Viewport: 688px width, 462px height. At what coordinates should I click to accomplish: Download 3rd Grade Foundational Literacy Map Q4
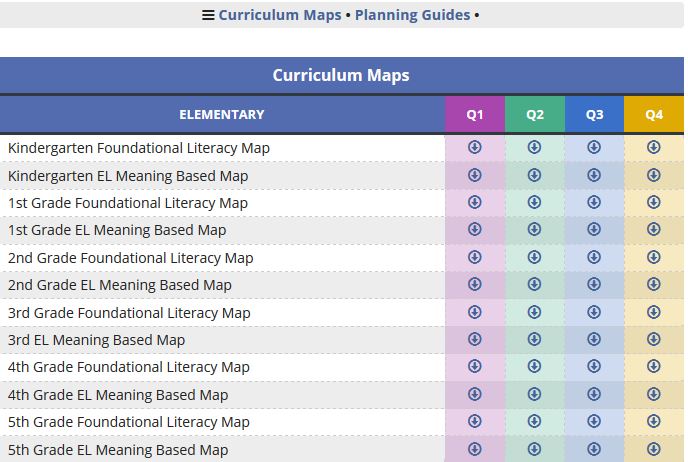653,312
